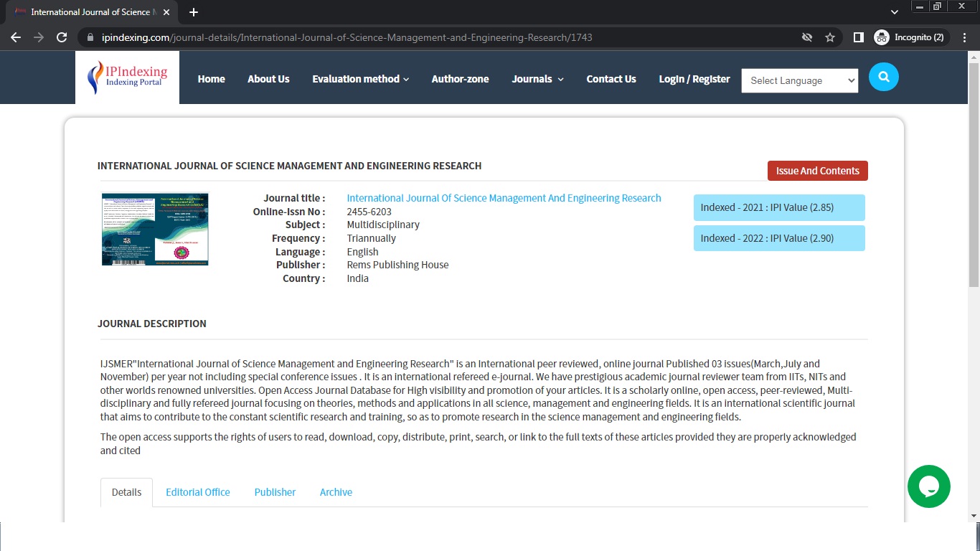Screen dimensions: 980x551
Task: Open the green chat widget bubble
Action: [928, 486]
